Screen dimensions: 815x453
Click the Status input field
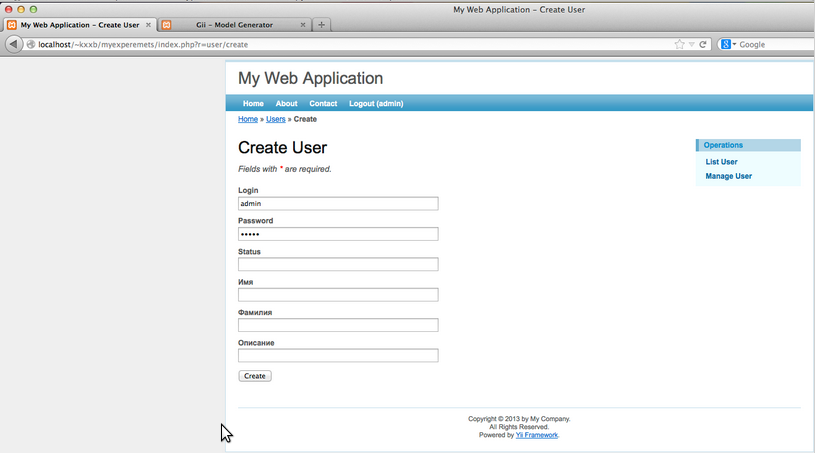click(338, 264)
